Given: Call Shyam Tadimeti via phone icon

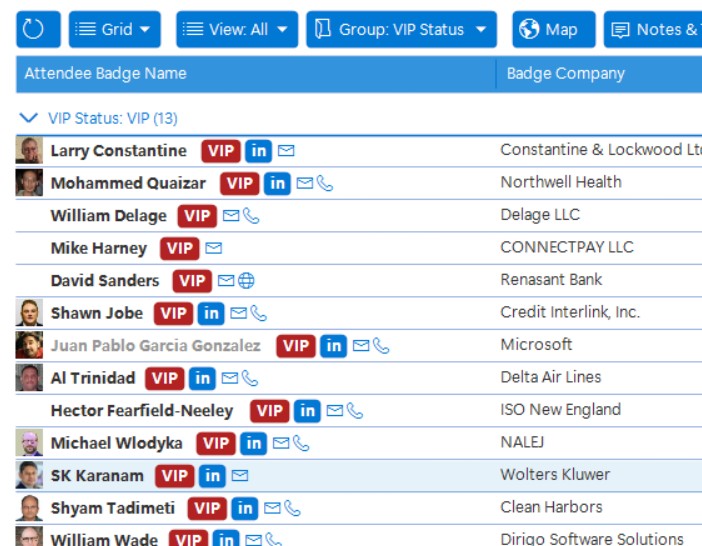Looking at the screenshot, I should click(292, 508).
